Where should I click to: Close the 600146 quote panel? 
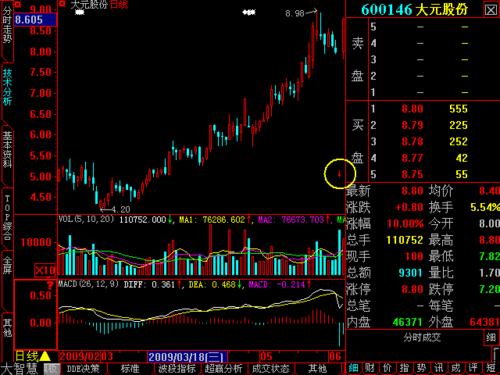pyautogui.click(x=490, y=10)
